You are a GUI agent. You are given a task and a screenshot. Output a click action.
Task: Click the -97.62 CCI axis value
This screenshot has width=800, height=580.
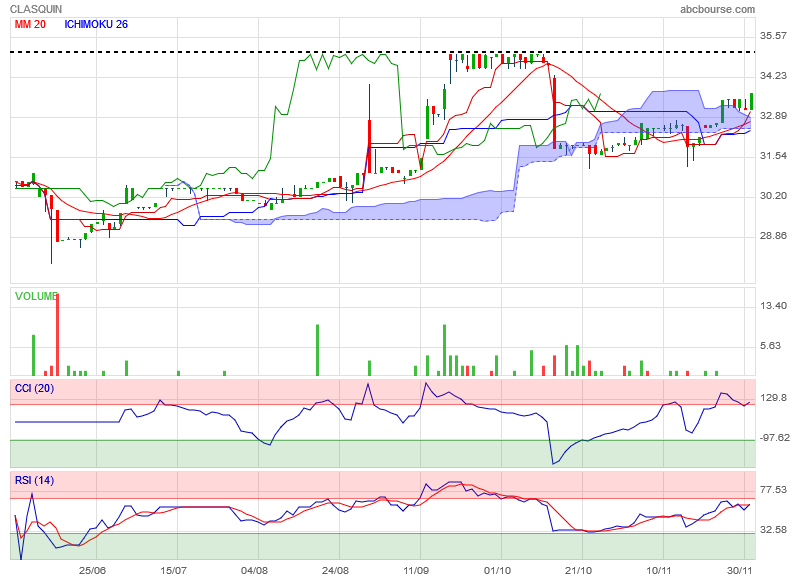pyautogui.click(x=774, y=438)
